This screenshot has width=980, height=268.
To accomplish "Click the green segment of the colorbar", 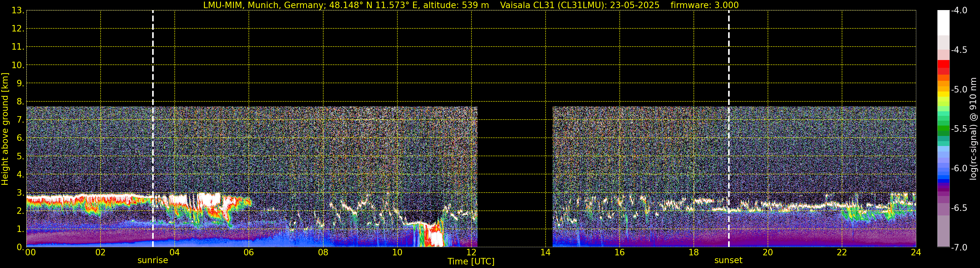I will pyautogui.click(x=943, y=129).
